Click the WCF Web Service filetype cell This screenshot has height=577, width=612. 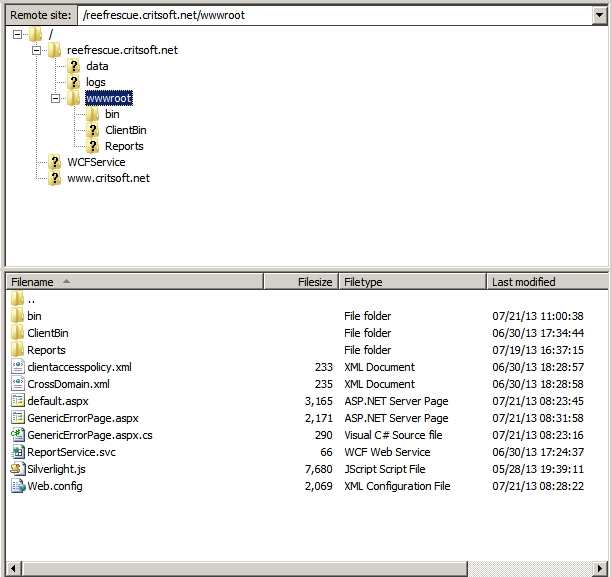point(387,452)
